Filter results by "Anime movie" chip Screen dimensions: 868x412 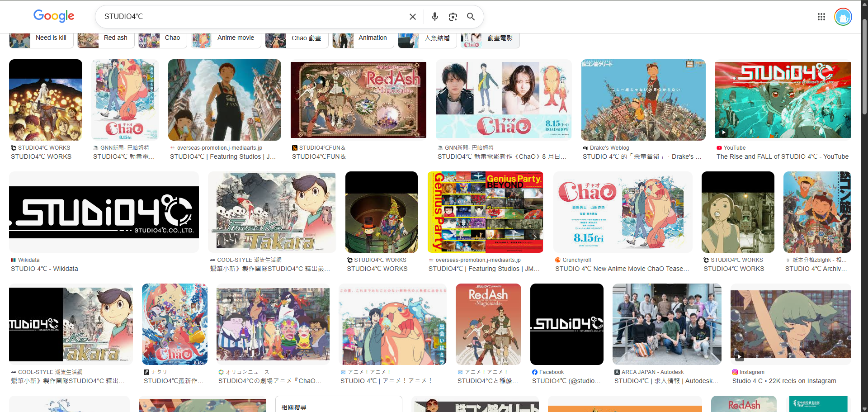[226, 38]
